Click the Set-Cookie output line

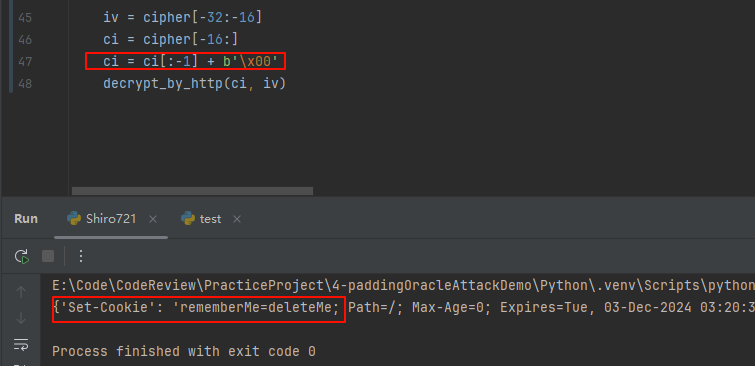coord(403,307)
